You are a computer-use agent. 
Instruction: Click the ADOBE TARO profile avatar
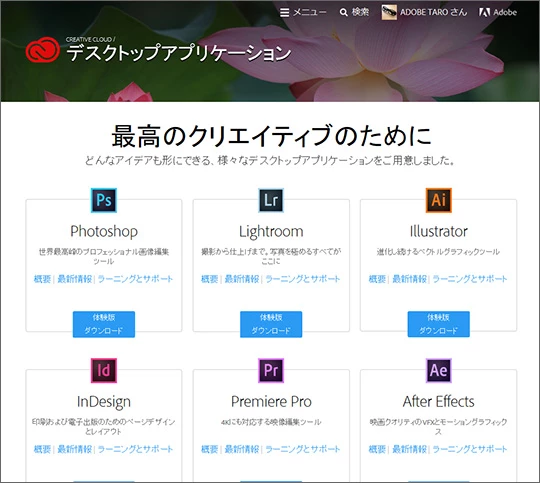pyautogui.click(x=389, y=12)
